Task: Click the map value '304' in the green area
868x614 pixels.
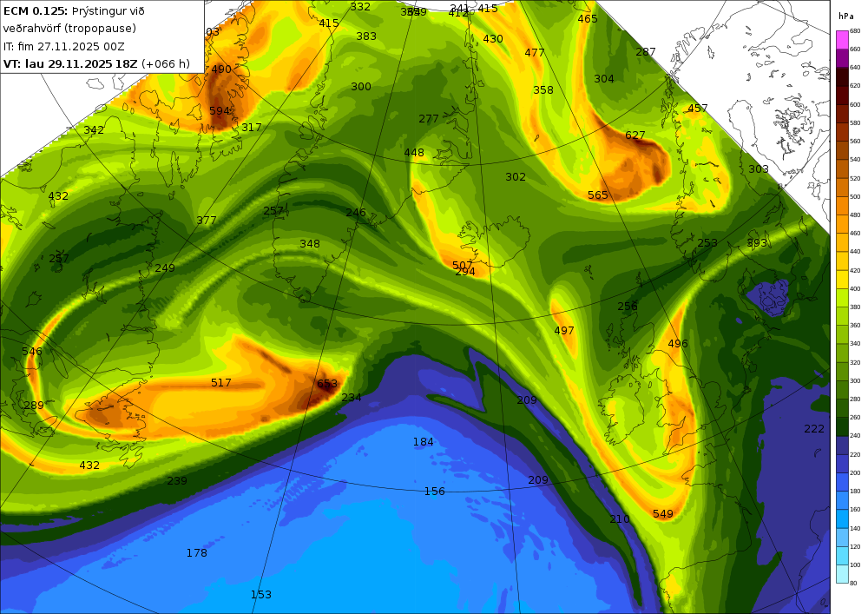Action: pyautogui.click(x=604, y=79)
